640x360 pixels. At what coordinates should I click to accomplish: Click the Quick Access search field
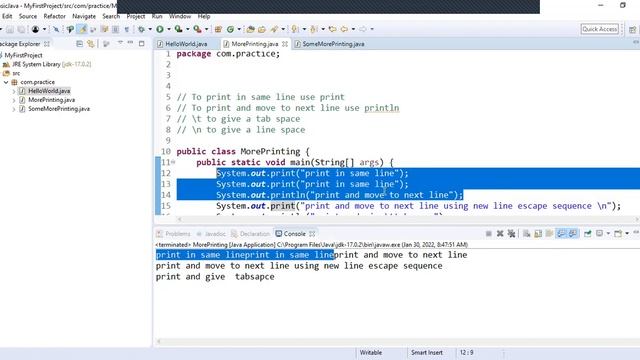coord(600,29)
